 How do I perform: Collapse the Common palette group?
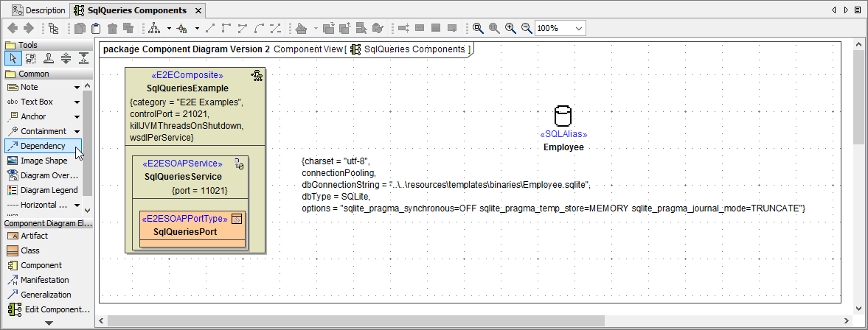[x=34, y=74]
